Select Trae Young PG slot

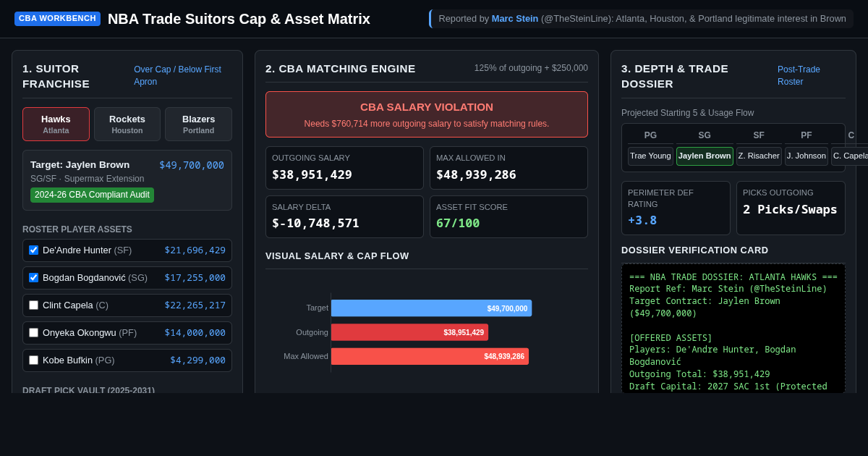click(x=650, y=156)
